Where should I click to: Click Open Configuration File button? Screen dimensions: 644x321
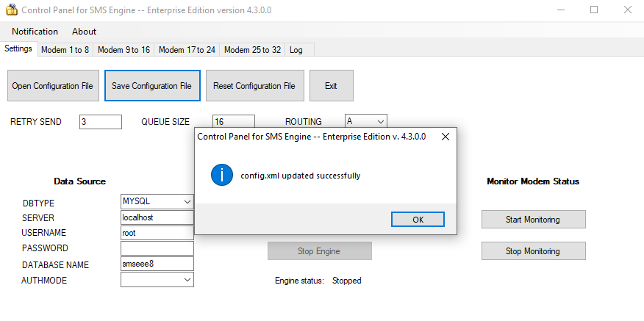(52, 86)
